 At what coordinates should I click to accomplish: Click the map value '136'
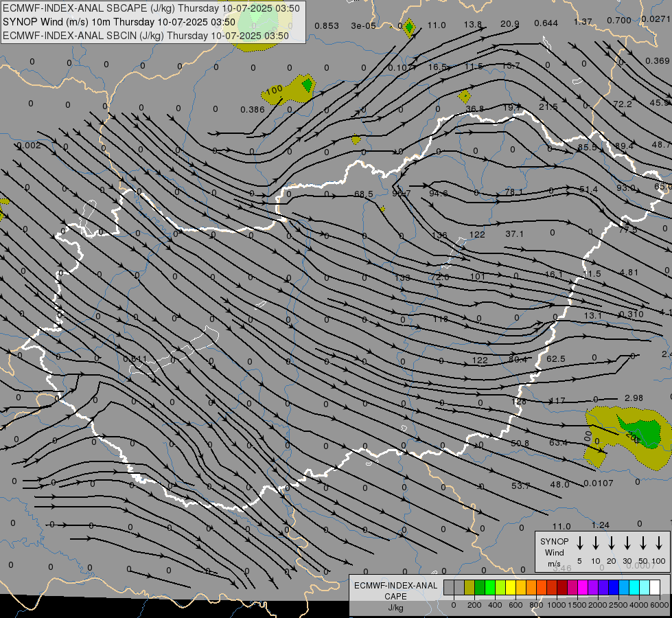[440, 235]
